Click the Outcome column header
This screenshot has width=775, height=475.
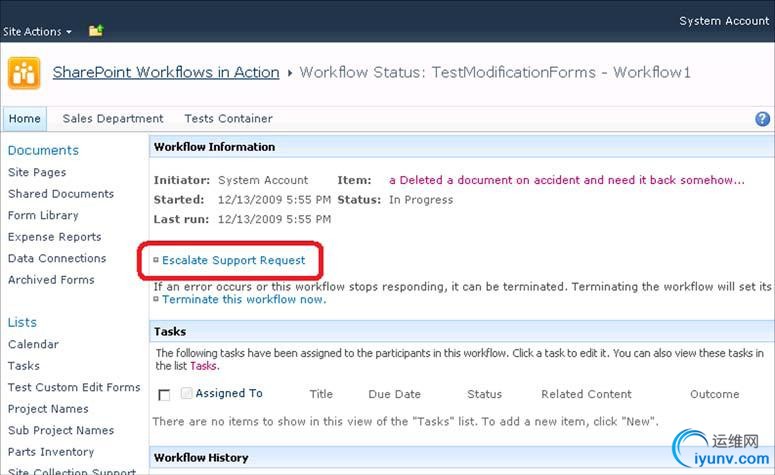[x=715, y=394]
